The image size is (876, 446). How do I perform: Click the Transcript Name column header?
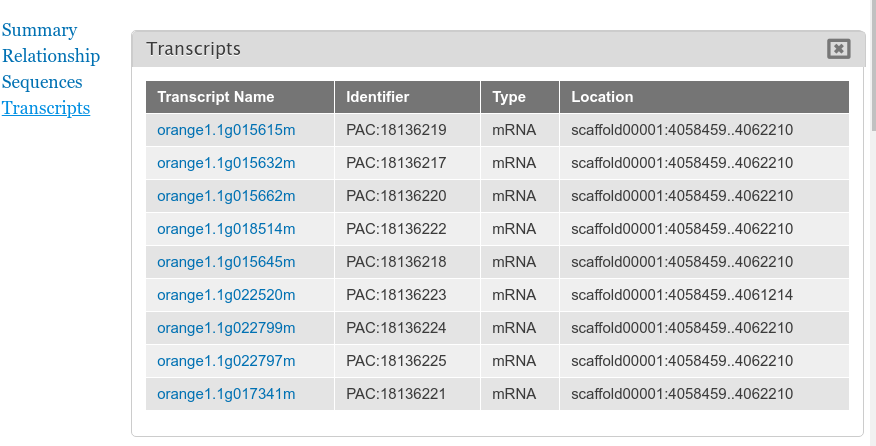(x=240, y=97)
